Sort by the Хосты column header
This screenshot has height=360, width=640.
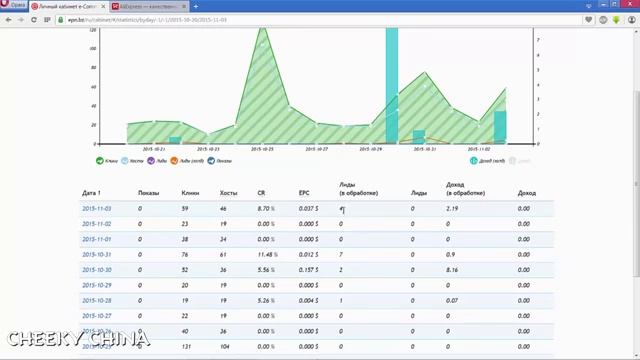tap(228, 193)
